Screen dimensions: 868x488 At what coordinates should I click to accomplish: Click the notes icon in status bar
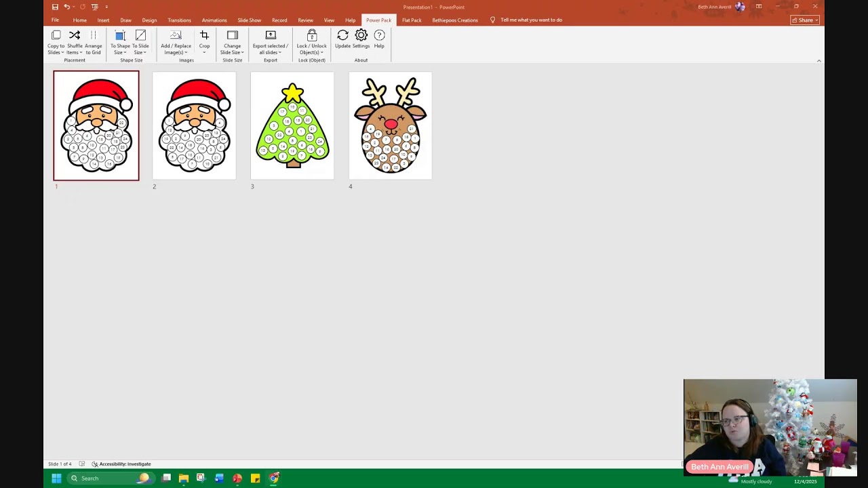82,464
